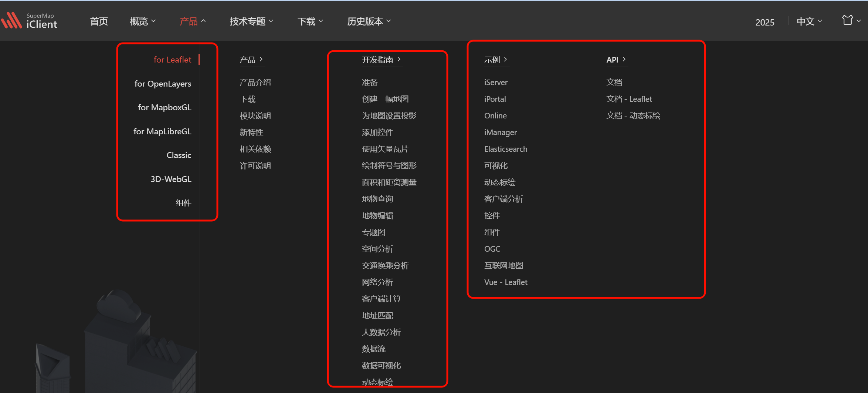868x393 pixels.
Task: Open 互联网地图 examples link
Action: point(503,265)
